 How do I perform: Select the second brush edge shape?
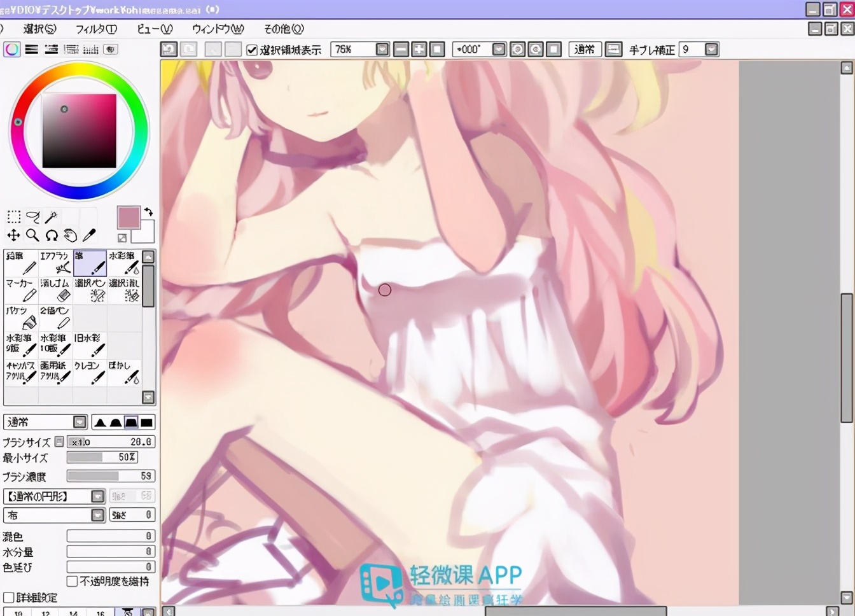[x=115, y=423]
